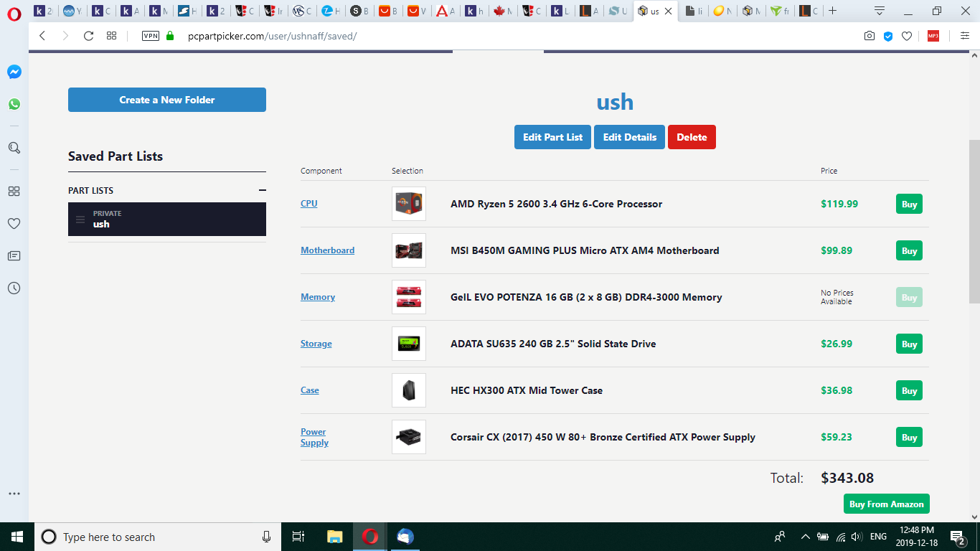Buy the ADATA SU635 SSD
Viewport: 980px width, 551px height.
pyautogui.click(x=909, y=344)
